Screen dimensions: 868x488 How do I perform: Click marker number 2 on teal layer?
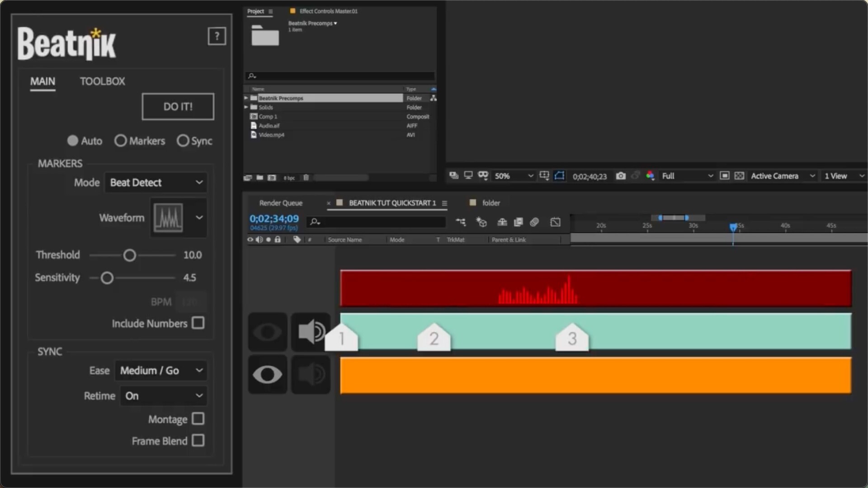434,338
